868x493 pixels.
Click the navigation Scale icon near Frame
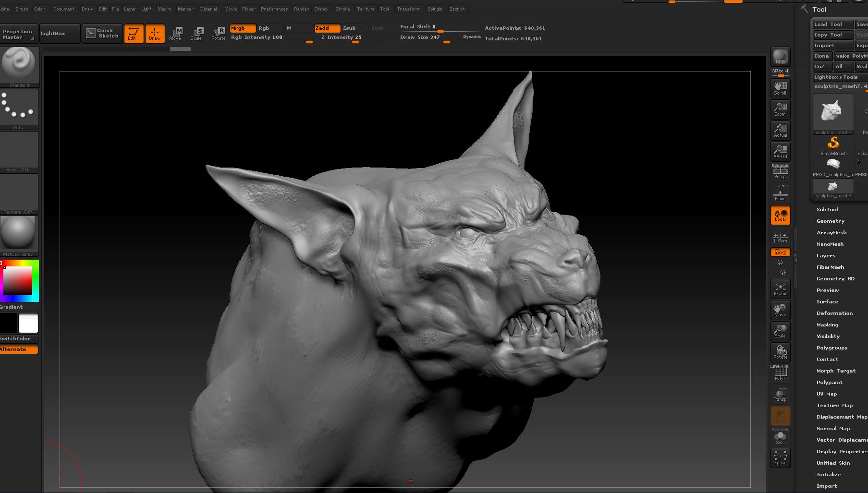tap(780, 331)
